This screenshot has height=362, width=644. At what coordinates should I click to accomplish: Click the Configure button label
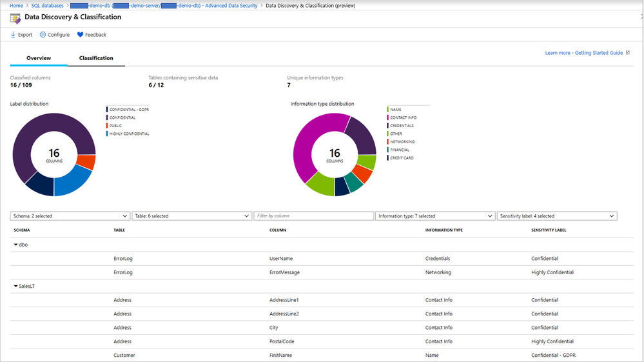coord(59,35)
